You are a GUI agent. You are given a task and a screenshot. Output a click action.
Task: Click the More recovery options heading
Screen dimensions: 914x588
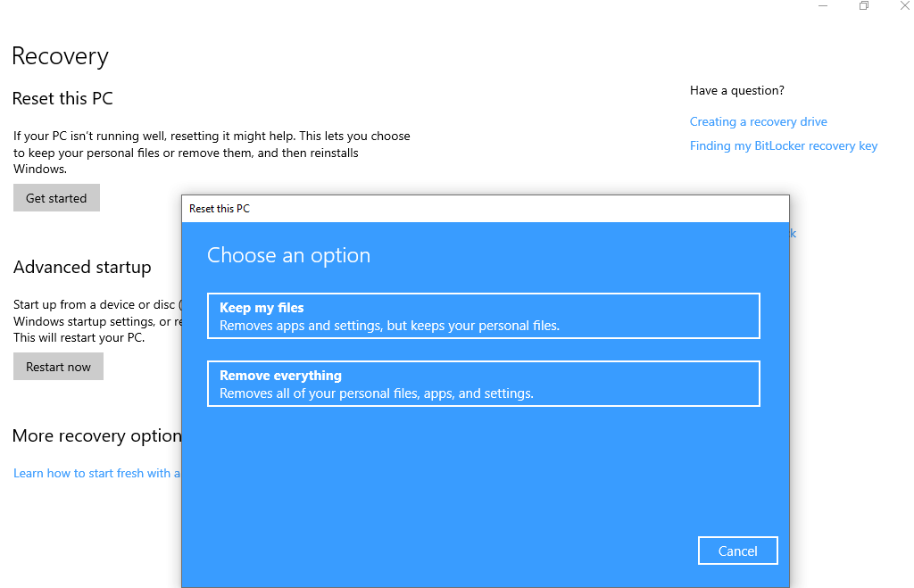[96, 435]
